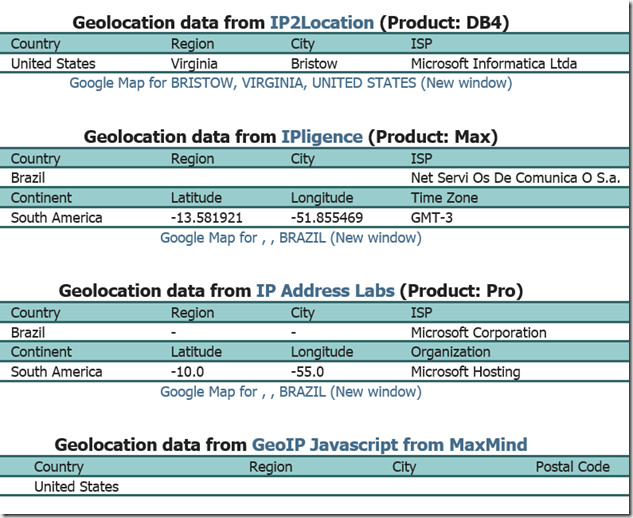Open Google Map for Bristow, Virginia

click(x=290, y=83)
